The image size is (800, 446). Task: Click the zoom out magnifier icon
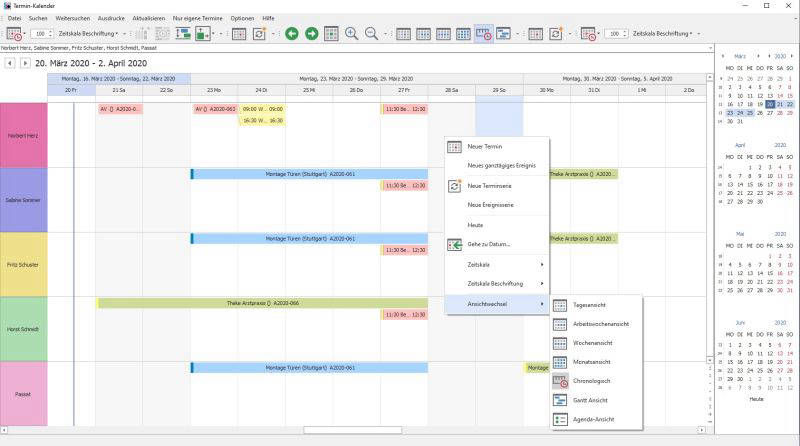(x=372, y=34)
